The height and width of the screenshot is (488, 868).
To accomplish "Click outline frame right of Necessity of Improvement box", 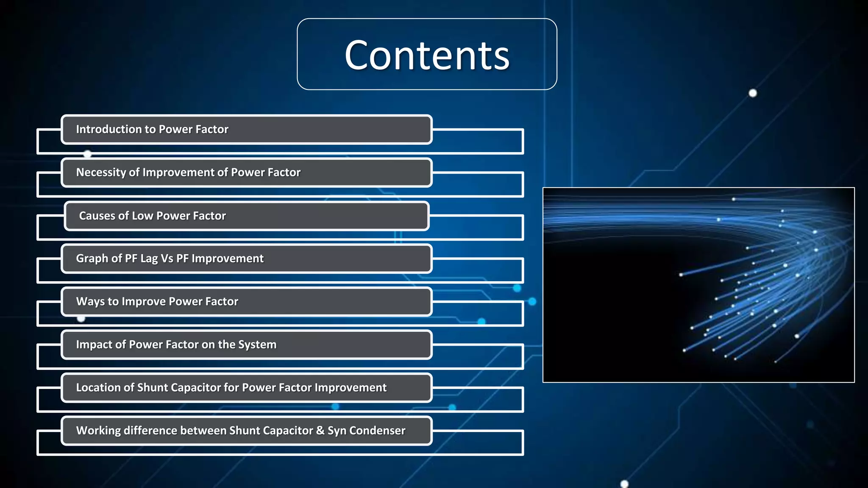I will pos(478,185).
